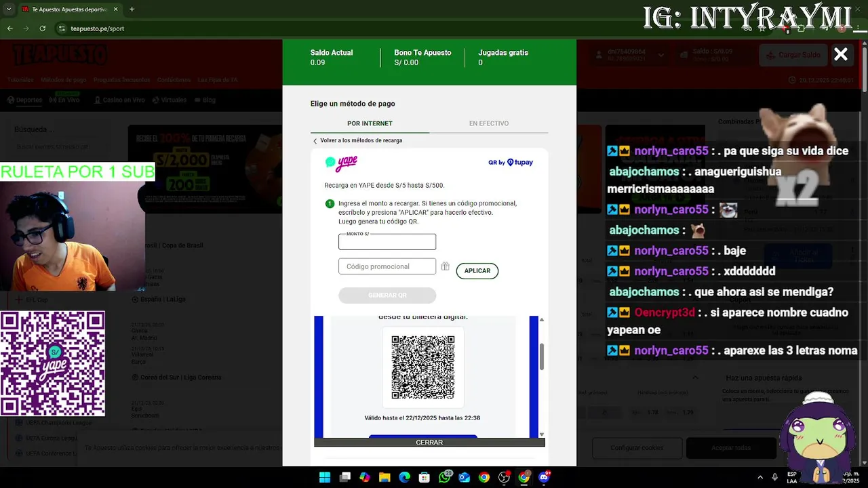
Task: Click the microphone icon in system tray
Action: 774,477
